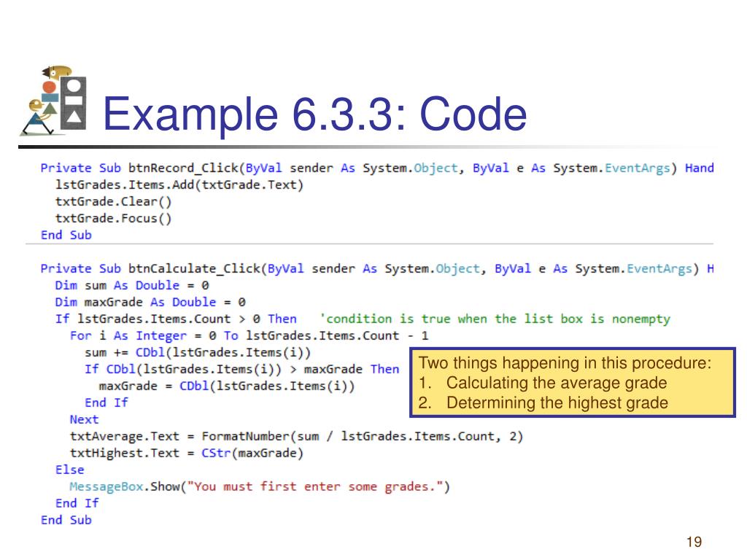Image resolution: width=747 pixels, height=560 pixels.
Task: Click the line "txtAverage.Text = FormatNumber"
Action: coord(296,436)
